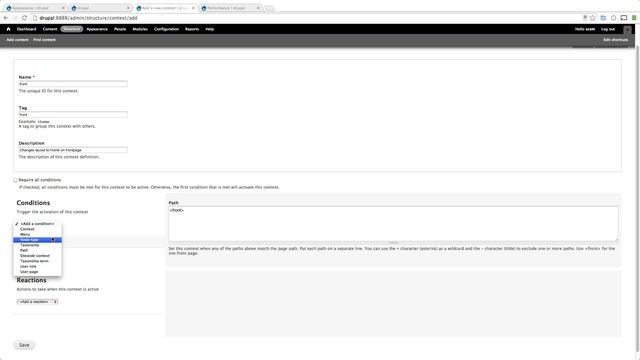Click the 'Reactions' heading text
This screenshot has height=360, width=640.
[31, 280]
